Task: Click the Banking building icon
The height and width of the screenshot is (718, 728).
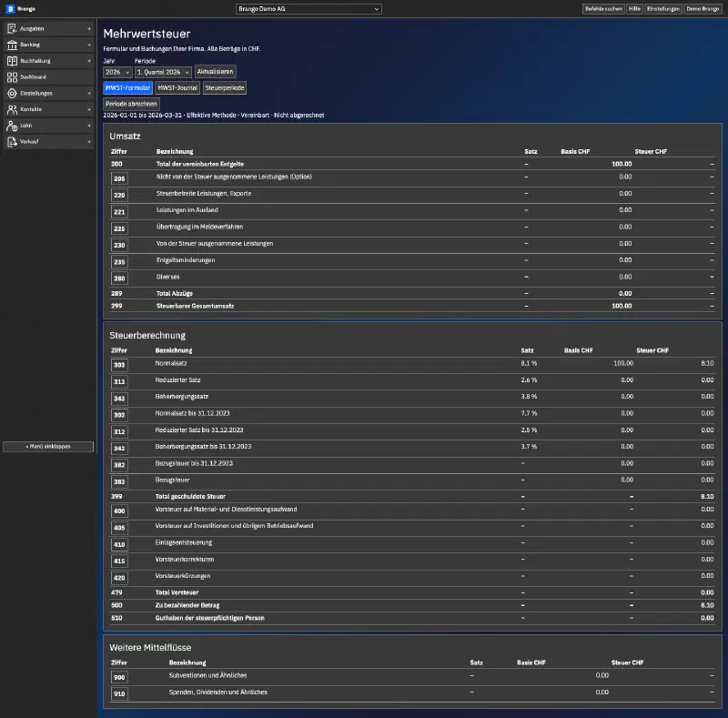Action: click(x=12, y=46)
